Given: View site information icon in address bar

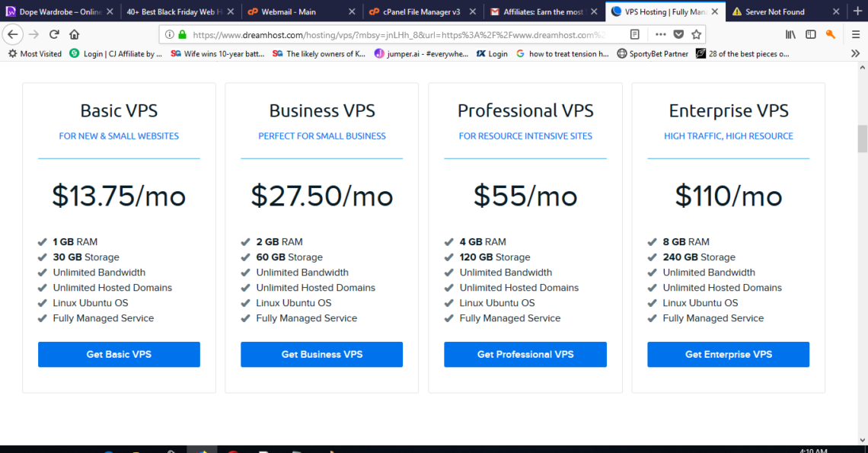Looking at the screenshot, I should point(169,34).
